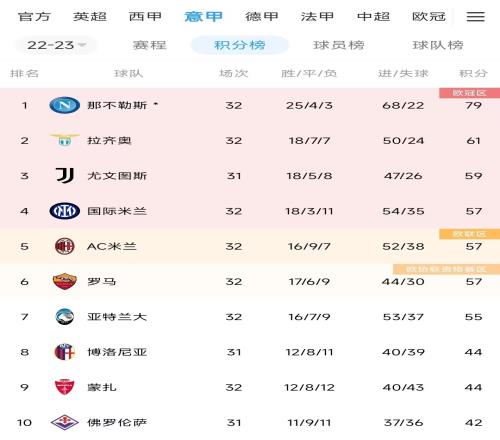Open the 赛程 schedule tab
The height and width of the screenshot is (440, 500).
point(149,45)
